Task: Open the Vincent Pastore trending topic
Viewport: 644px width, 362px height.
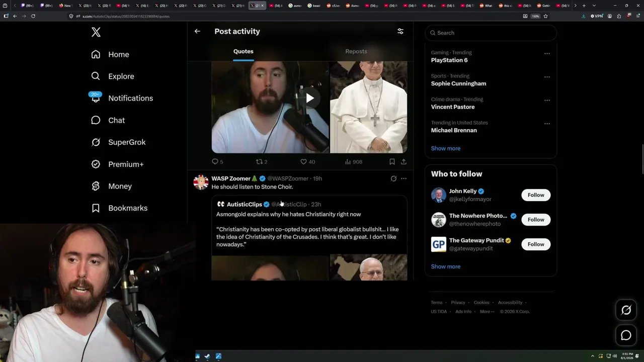Action: click(453, 107)
